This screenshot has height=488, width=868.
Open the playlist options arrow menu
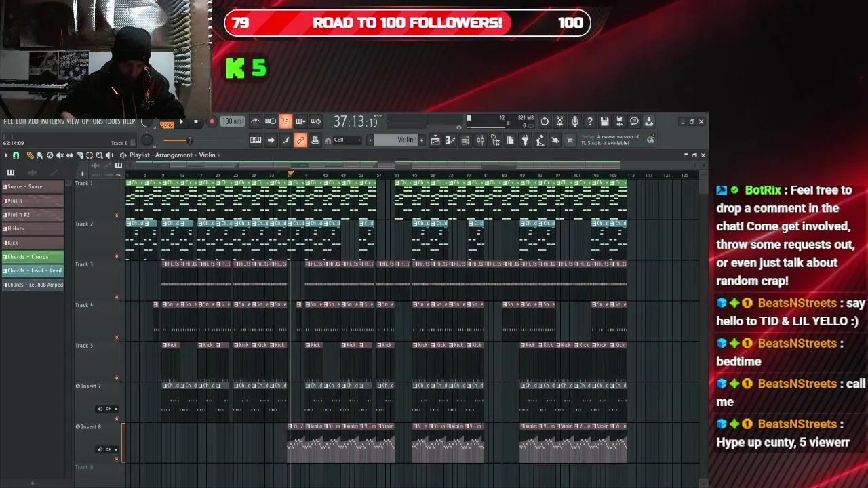coord(6,155)
